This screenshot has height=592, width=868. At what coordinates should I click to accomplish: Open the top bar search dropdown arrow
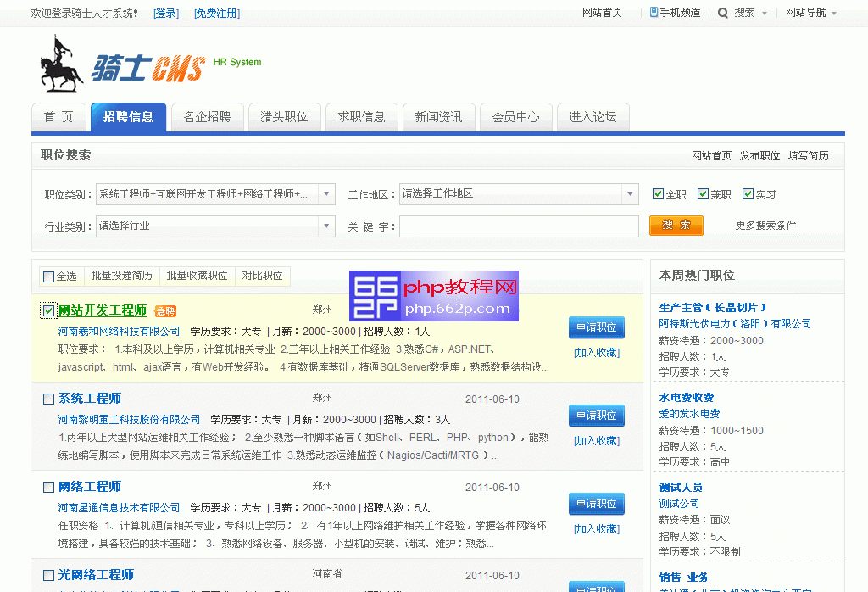pyautogui.click(x=765, y=14)
